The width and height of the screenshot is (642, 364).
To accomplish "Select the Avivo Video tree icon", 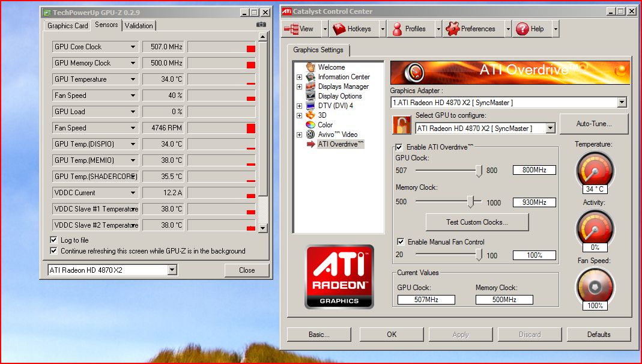I will (x=310, y=135).
